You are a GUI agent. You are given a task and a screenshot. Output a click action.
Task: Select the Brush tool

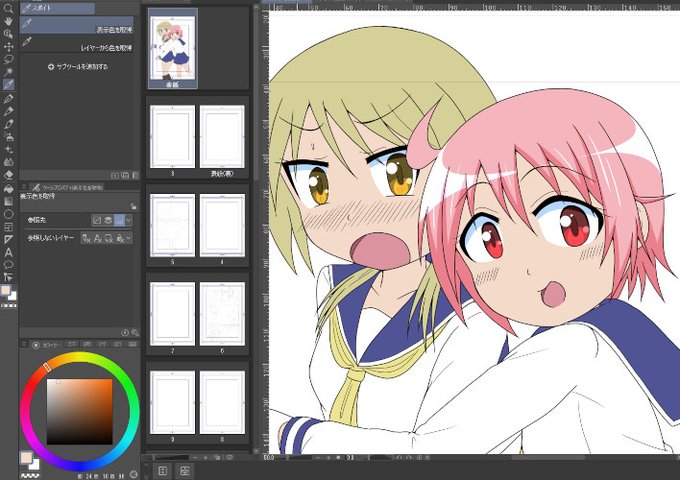(8, 124)
